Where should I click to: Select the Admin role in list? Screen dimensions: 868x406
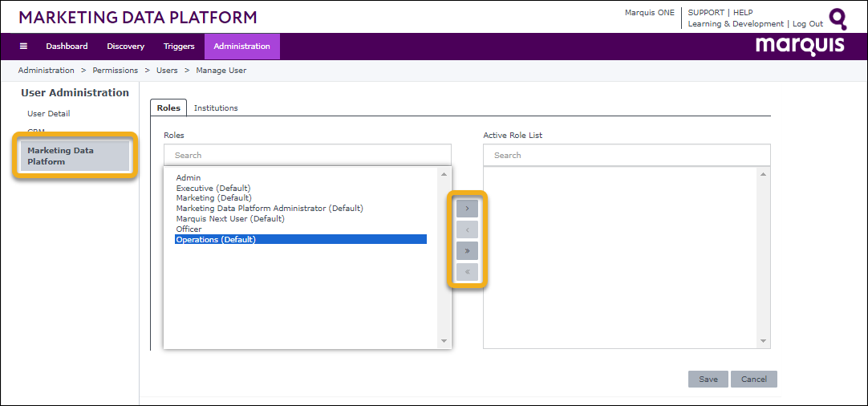click(189, 177)
